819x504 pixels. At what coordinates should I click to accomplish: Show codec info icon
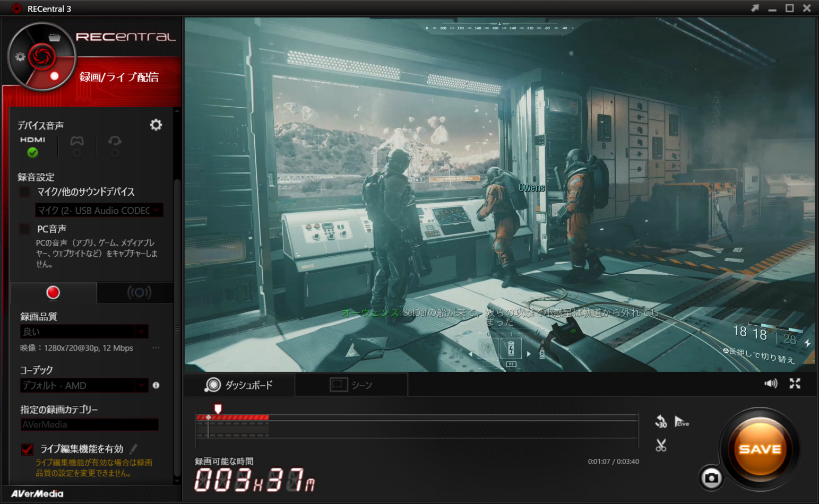pyautogui.click(x=156, y=385)
